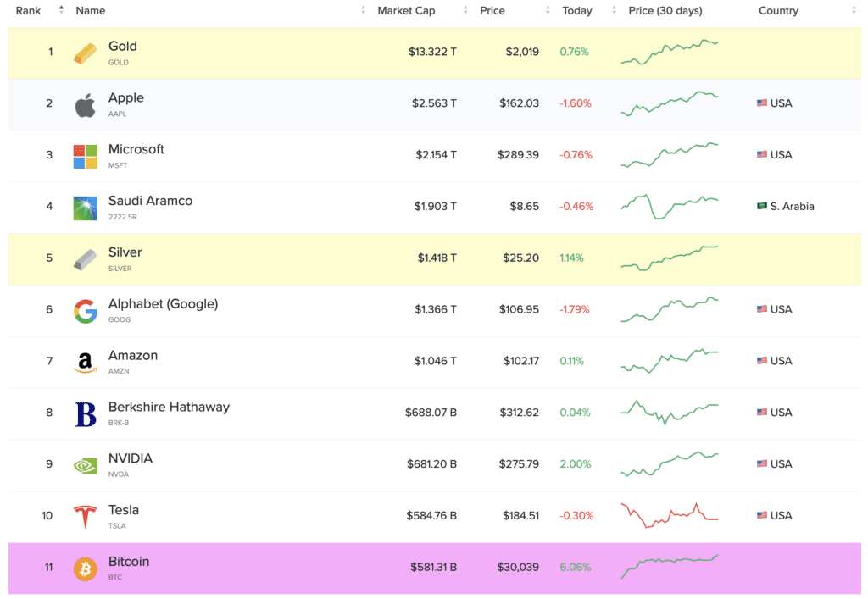
Task: Click Berkshire Hathaway's price $312.62
Action: point(520,413)
